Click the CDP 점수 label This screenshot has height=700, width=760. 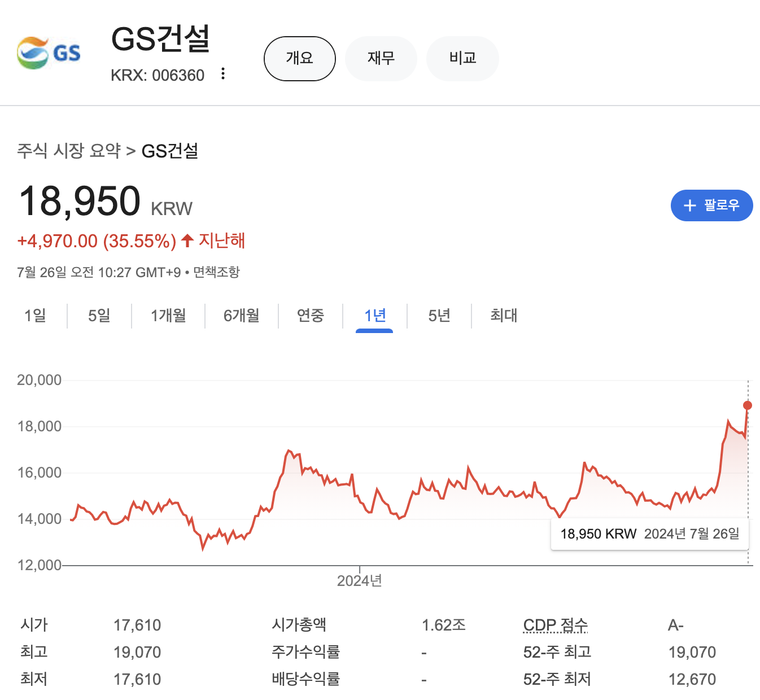[556, 625]
